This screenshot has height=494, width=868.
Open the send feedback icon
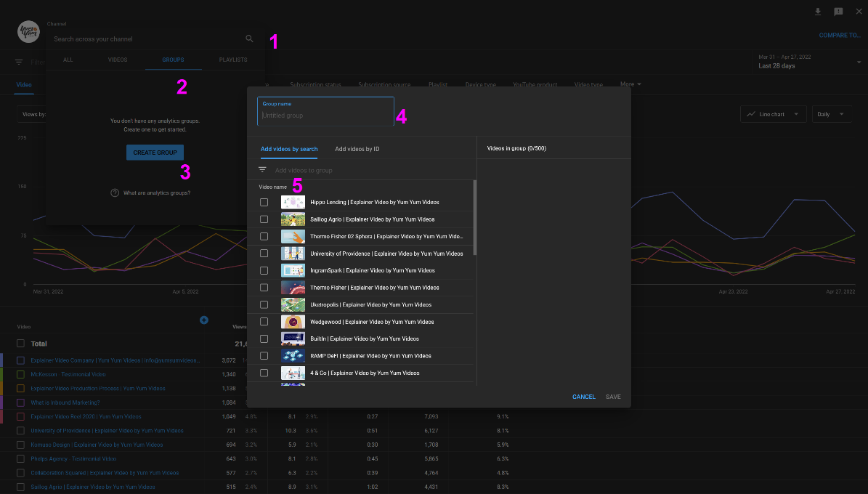838,12
